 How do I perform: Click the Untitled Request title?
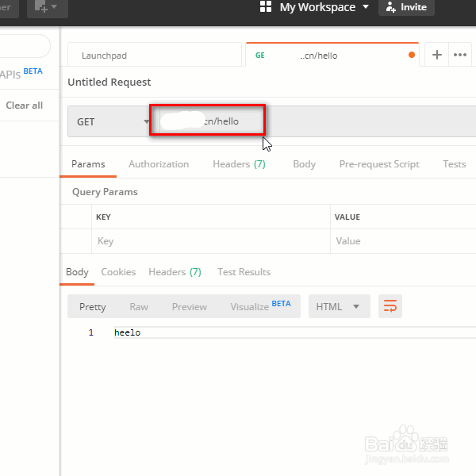pyautogui.click(x=109, y=82)
